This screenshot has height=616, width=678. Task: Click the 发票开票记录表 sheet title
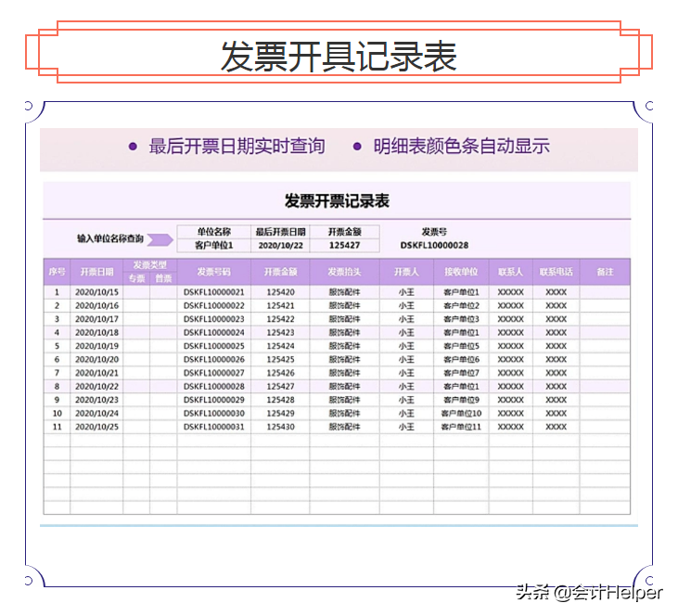pos(337,201)
